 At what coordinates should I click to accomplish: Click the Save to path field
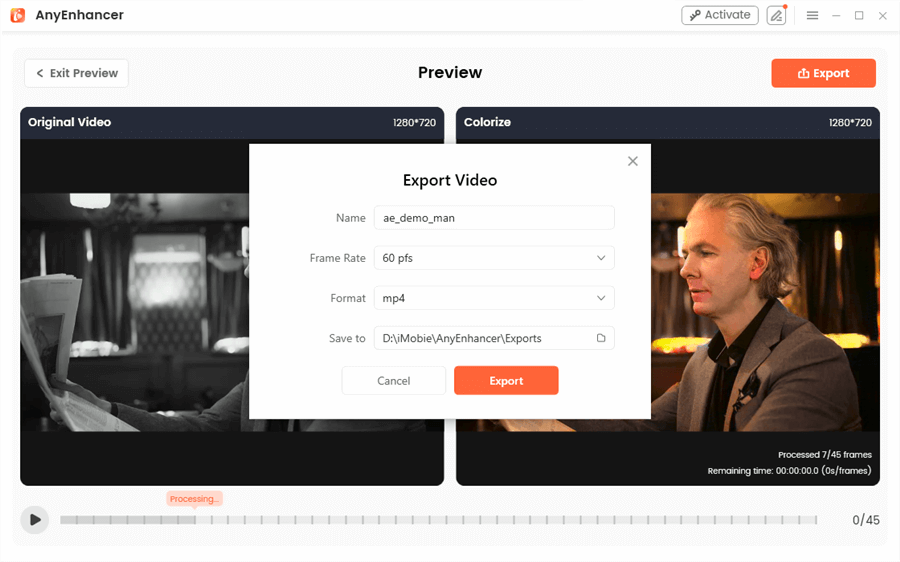pyautogui.click(x=494, y=338)
